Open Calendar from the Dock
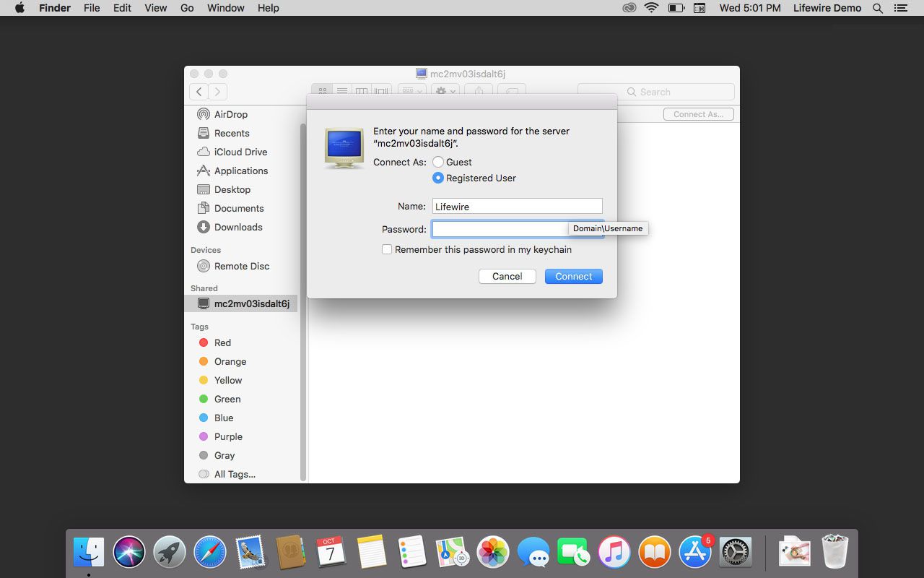This screenshot has width=924, height=578. click(331, 553)
